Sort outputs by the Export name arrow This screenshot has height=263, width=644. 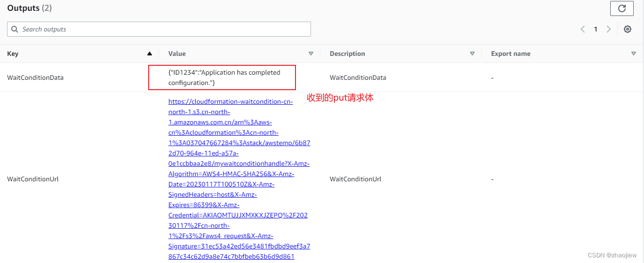click(634, 54)
